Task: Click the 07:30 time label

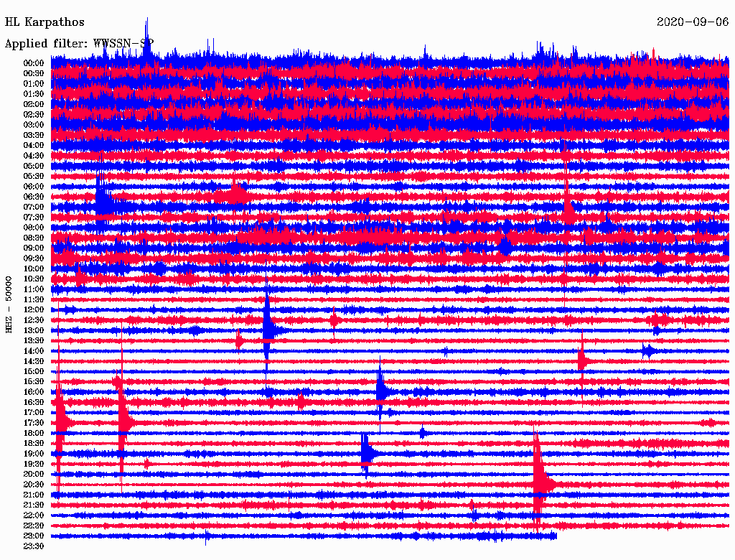Action: (34, 218)
